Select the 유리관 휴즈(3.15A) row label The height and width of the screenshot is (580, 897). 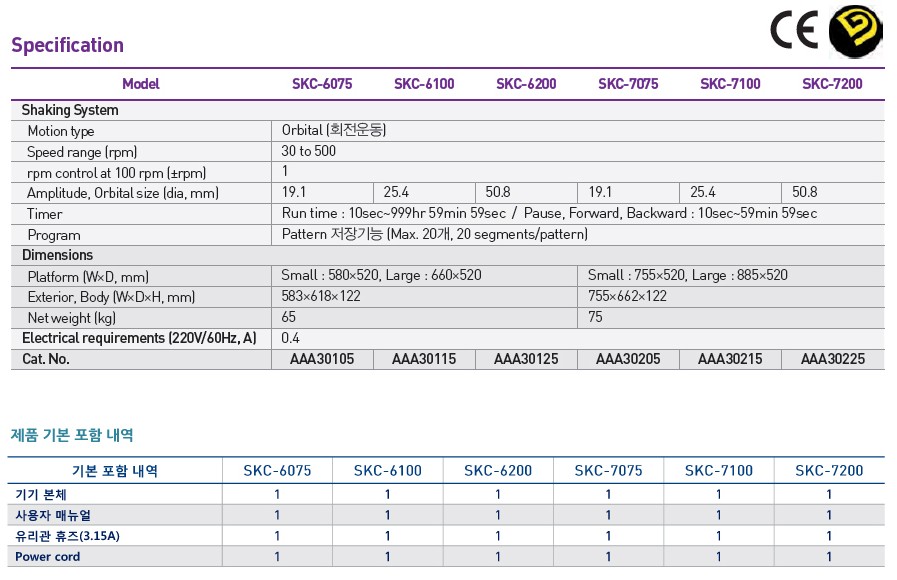click(x=68, y=536)
